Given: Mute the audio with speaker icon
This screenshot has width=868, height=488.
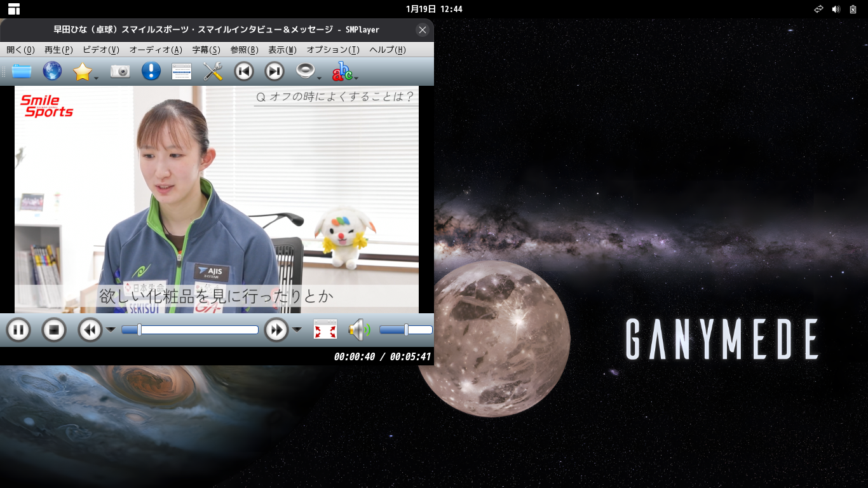Looking at the screenshot, I should [358, 330].
